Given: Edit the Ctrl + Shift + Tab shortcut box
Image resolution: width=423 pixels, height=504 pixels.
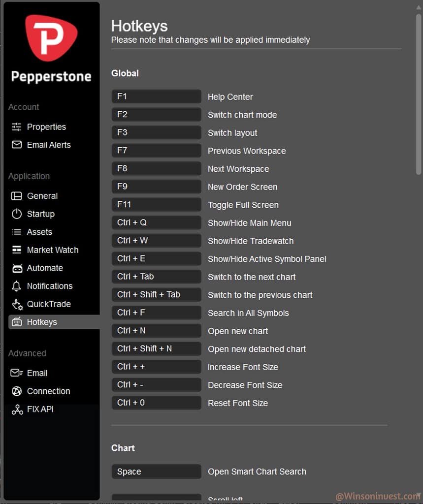Looking at the screenshot, I should (156, 295).
